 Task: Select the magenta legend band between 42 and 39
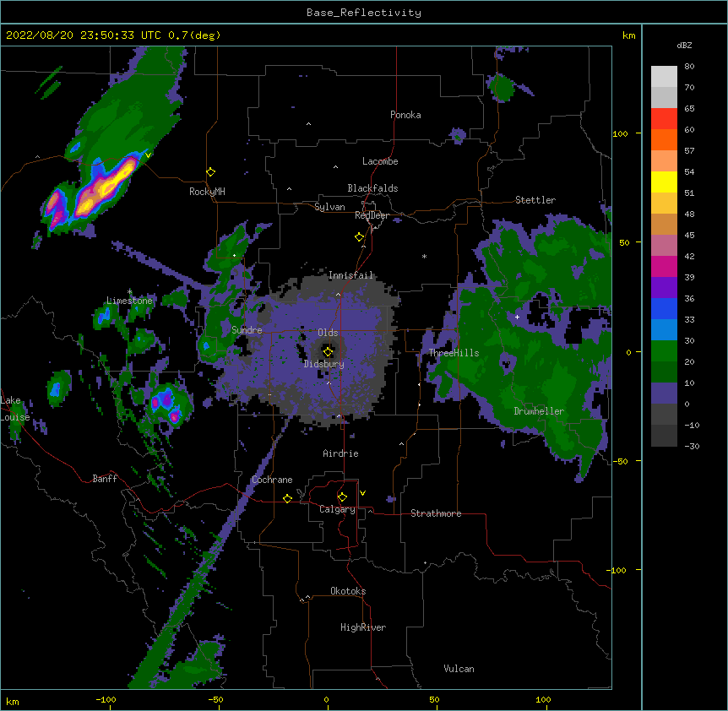tap(664, 266)
